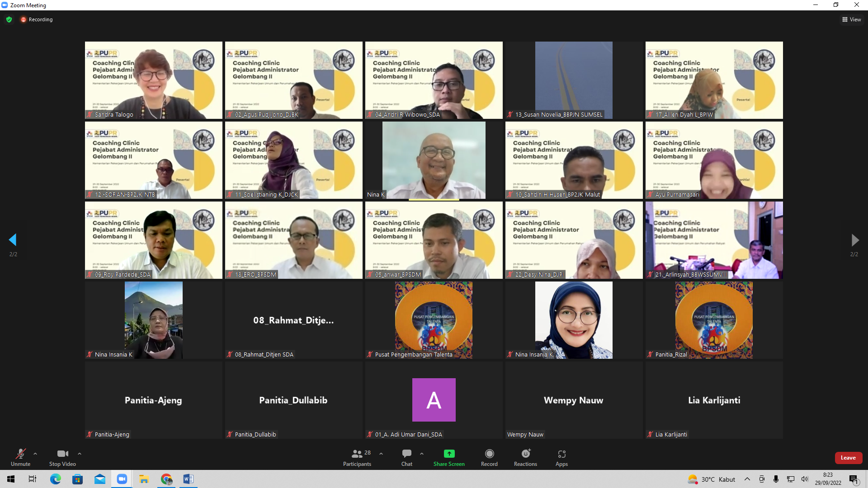Open video options arrow next to Stop Video

point(80,454)
